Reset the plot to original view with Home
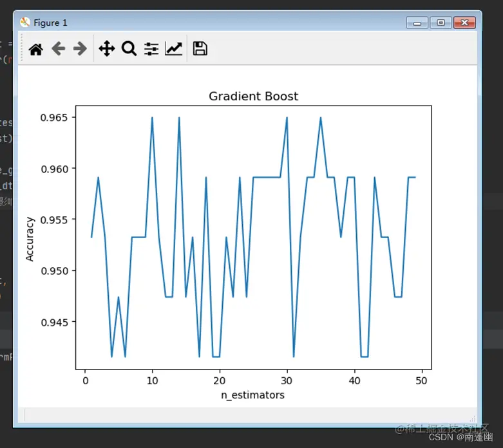The width and height of the screenshot is (503, 448). point(35,50)
